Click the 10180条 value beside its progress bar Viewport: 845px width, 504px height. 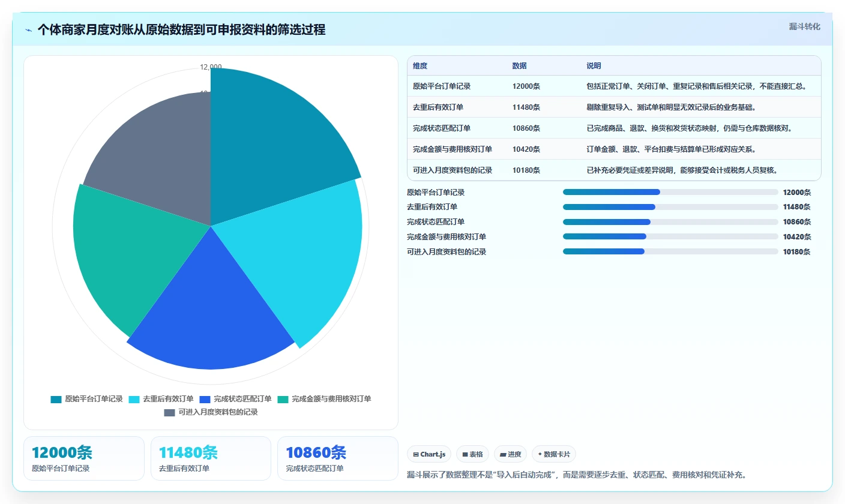coord(797,252)
